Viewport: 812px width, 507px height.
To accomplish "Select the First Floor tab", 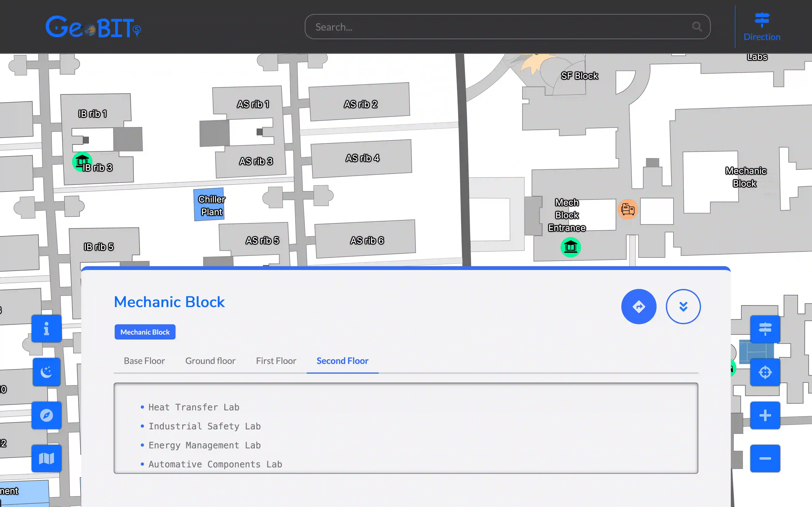I will 276,361.
